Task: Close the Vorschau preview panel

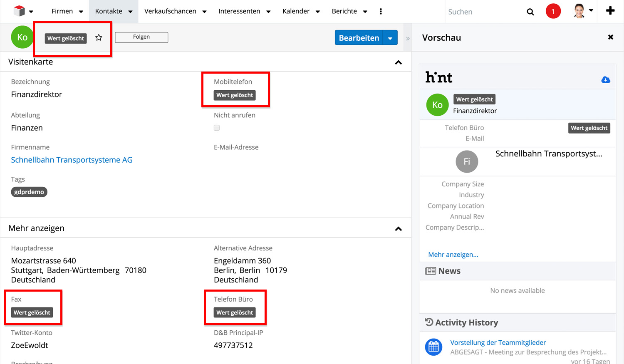Action: [610, 37]
